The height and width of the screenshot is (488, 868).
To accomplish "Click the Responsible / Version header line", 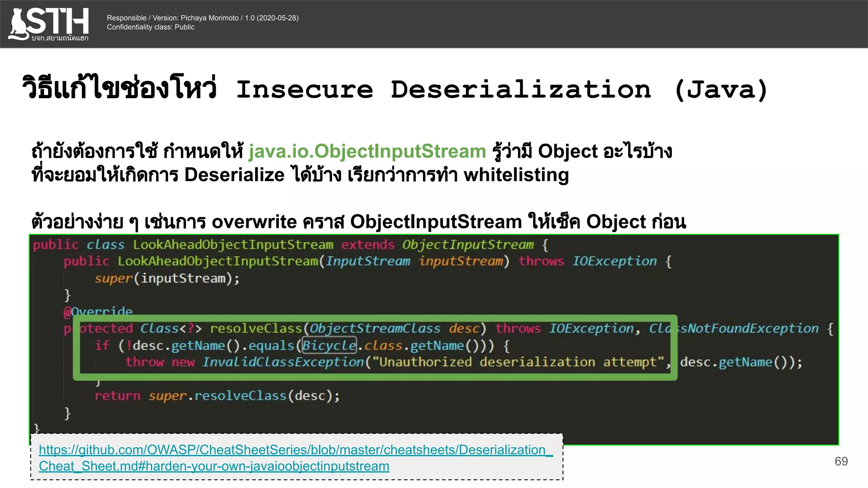I will [203, 18].
